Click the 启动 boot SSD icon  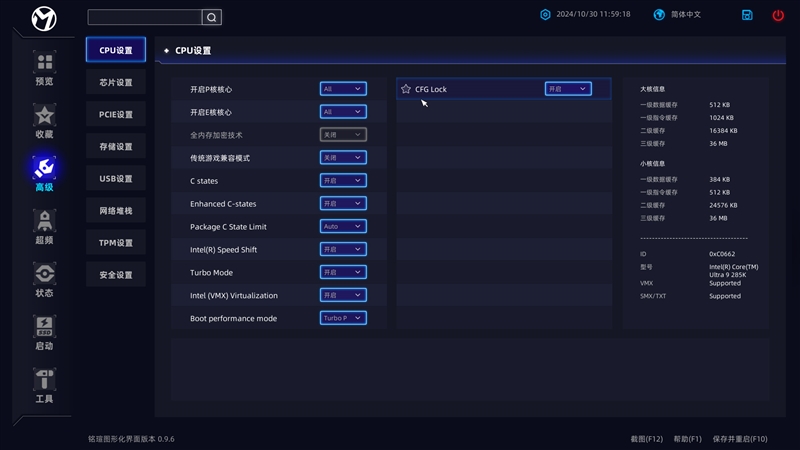[x=44, y=328]
